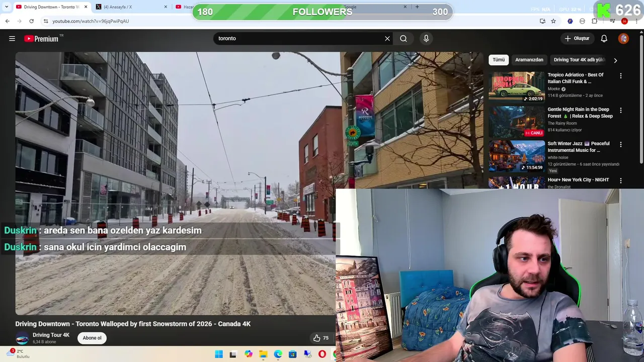Bookmark this page with star icon
The height and width of the screenshot is (362, 644).
[x=553, y=21]
